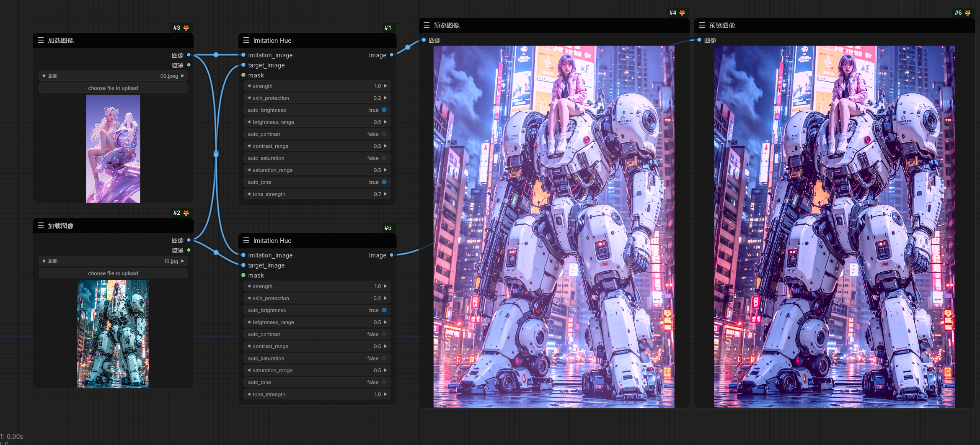
Task: Click choose file to upload in node #2
Action: coord(113,273)
